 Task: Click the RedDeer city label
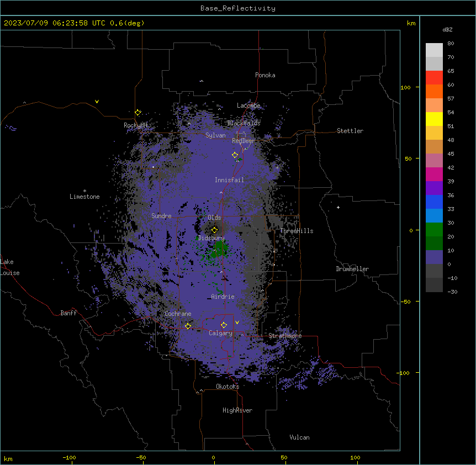244,141
